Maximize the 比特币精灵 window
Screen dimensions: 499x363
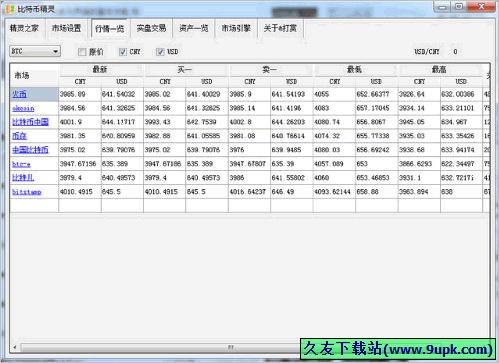click(459, 7)
